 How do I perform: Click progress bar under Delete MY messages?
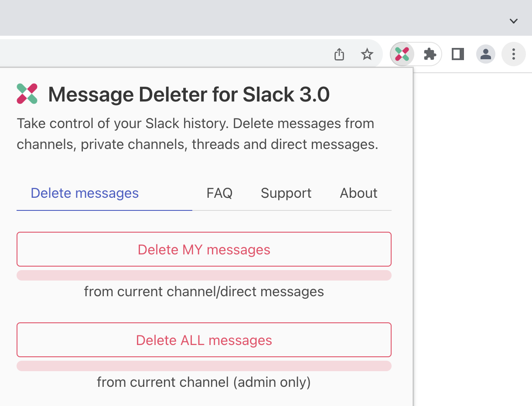pyautogui.click(x=204, y=275)
